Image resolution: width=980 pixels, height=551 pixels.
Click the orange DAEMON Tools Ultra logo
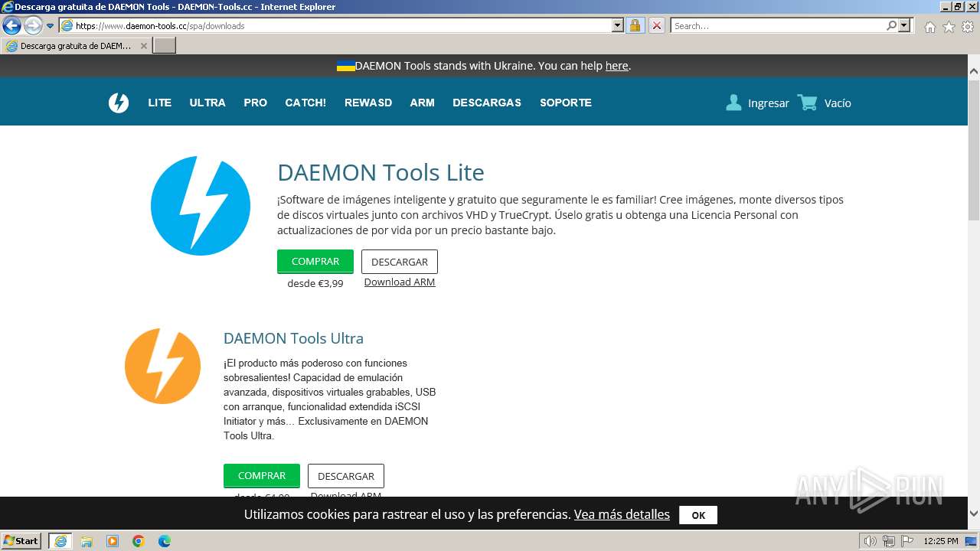tap(163, 366)
